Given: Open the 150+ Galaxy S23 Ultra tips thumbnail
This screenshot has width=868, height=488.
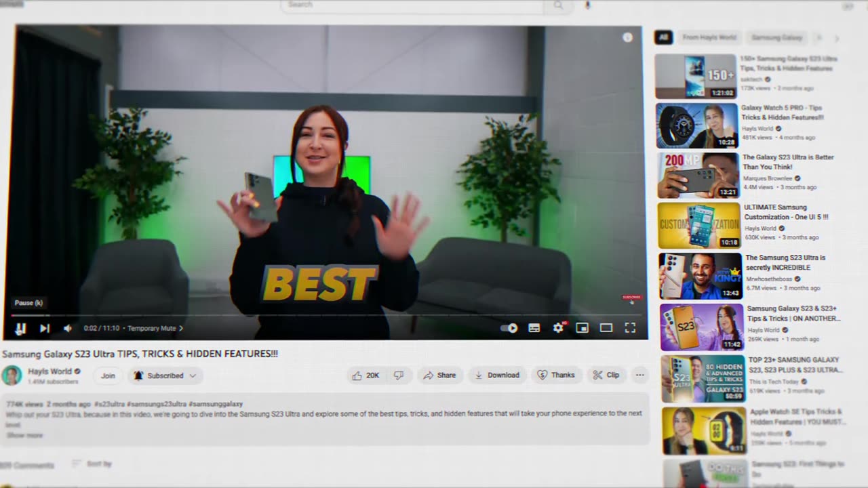Looking at the screenshot, I should 696,77.
